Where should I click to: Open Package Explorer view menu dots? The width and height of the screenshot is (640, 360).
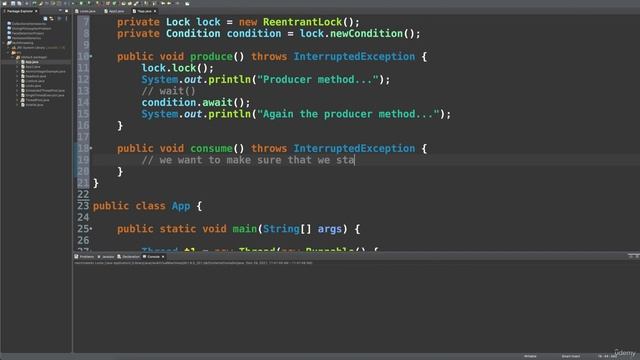click(66, 18)
